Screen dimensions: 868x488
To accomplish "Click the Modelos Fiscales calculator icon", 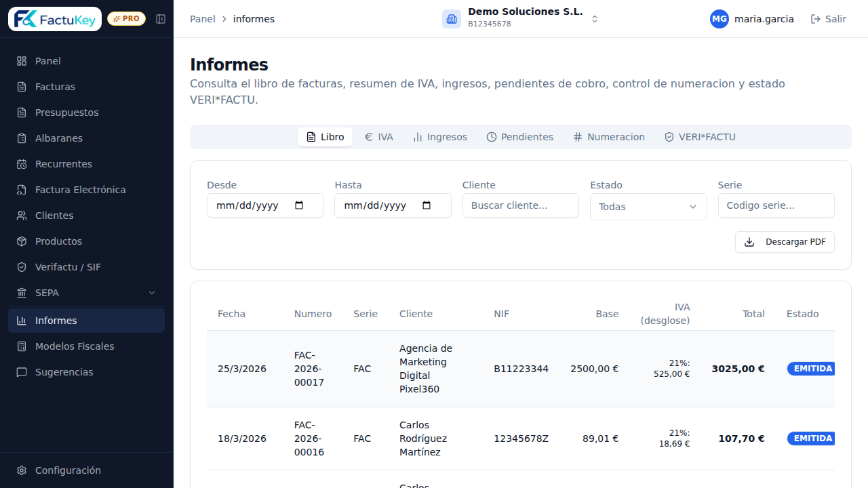I will 22,346.
